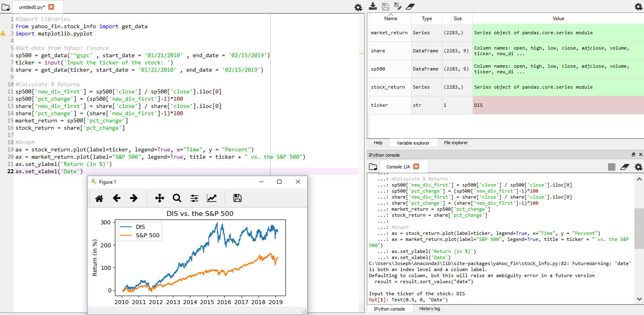Remove all variables with the eraser icon
Image resolution: width=644 pixels, height=315 pixels.
[x=410, y=6]
